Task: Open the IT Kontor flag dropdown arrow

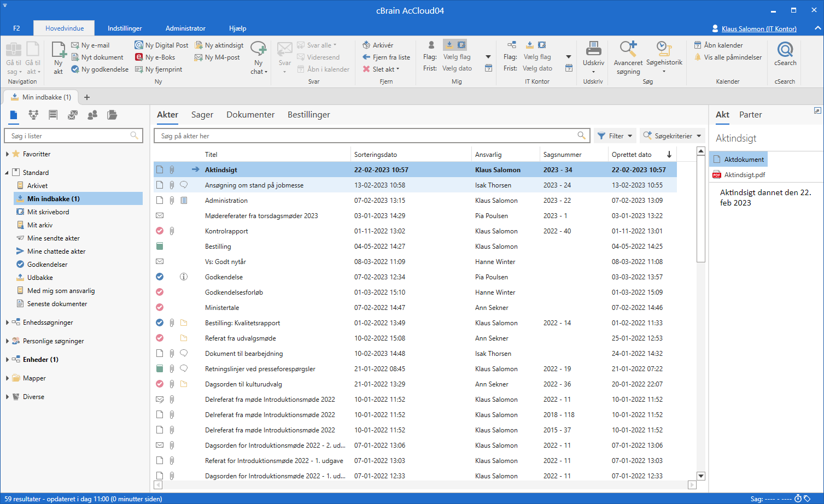Action: point(569,57)
